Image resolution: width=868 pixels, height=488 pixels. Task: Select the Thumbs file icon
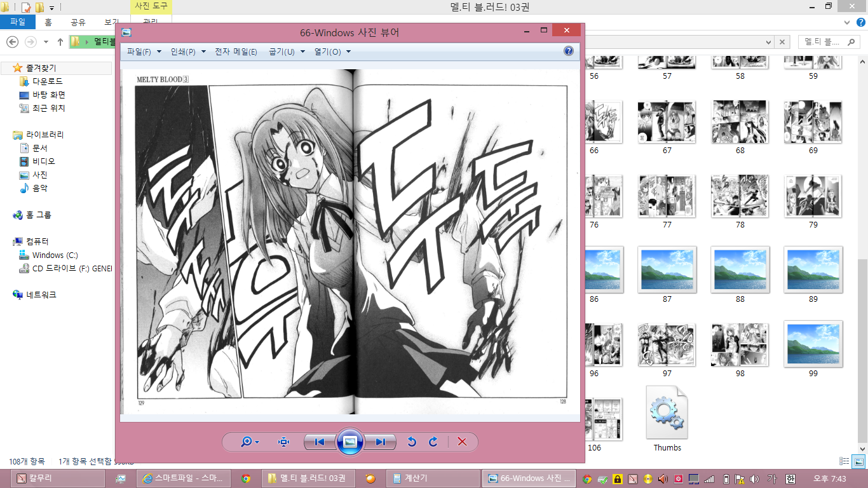pyautogui.click(x=667, y=413)
